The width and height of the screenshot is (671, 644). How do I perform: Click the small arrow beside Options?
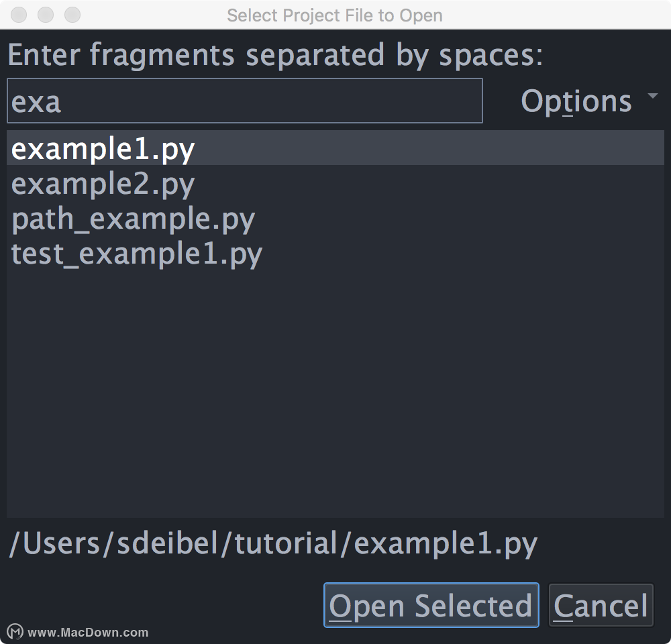point(653,96)
